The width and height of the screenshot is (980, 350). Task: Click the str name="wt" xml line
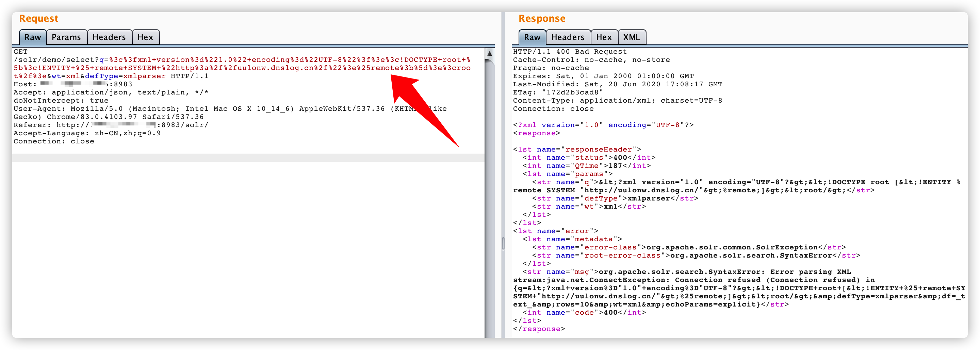click(589, 207)
